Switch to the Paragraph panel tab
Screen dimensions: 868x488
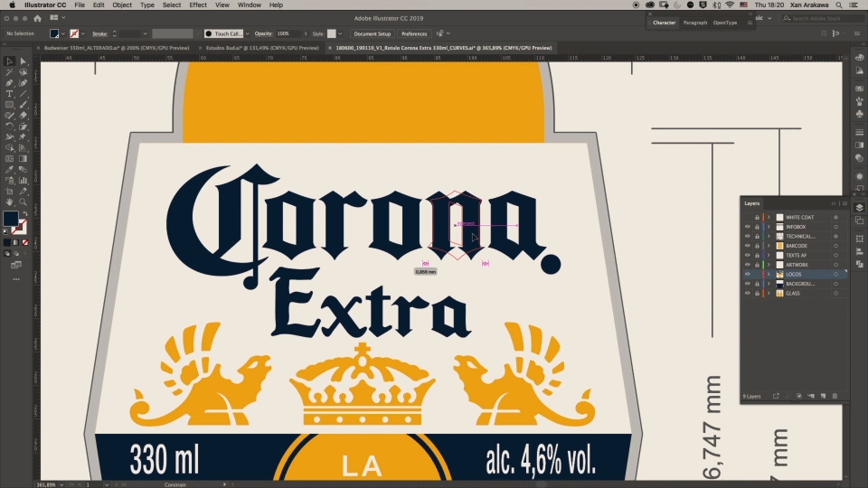click(x=694, y=23)
